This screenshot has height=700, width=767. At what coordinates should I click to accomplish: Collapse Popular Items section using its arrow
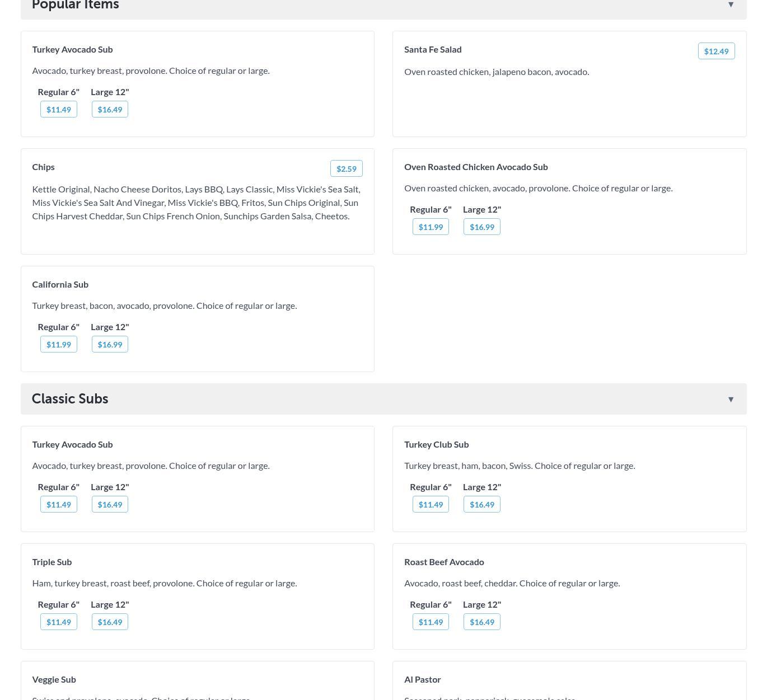(731, 4)
